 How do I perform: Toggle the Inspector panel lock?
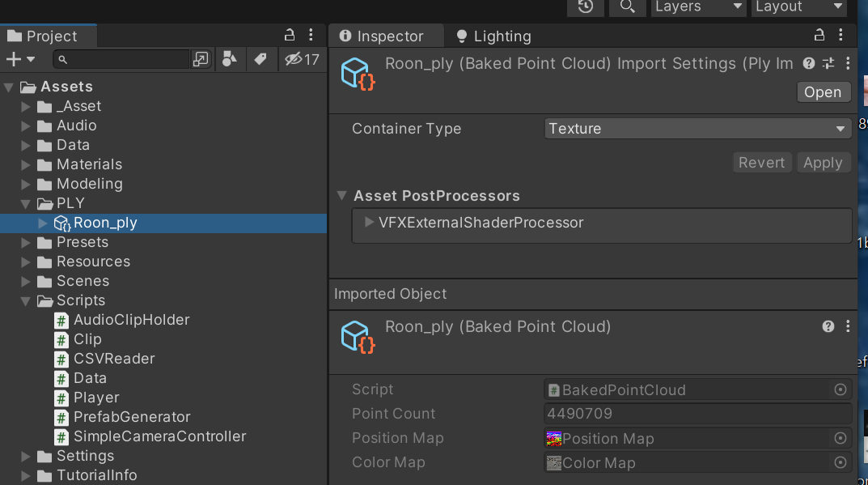point(819,36)
